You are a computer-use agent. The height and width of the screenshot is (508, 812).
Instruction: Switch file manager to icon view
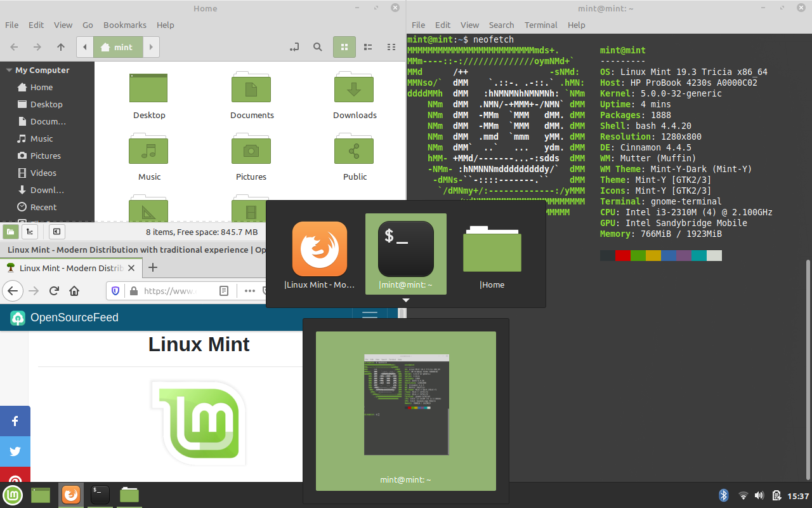[344, 47]
